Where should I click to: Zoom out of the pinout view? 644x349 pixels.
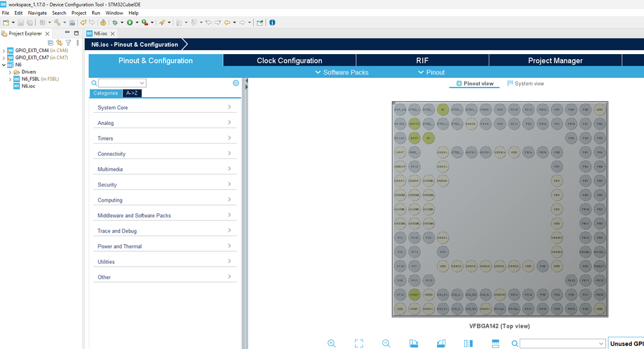point(386,343)
